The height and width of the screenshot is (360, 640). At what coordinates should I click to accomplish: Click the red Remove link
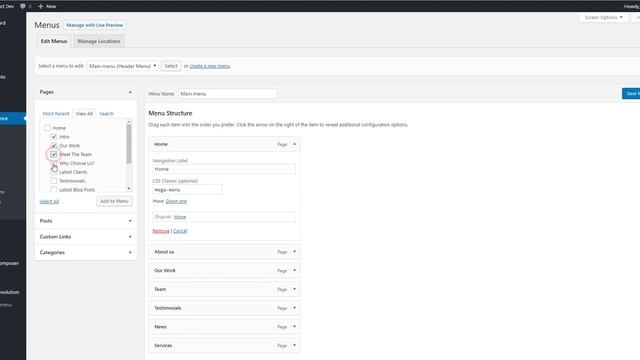161,231
